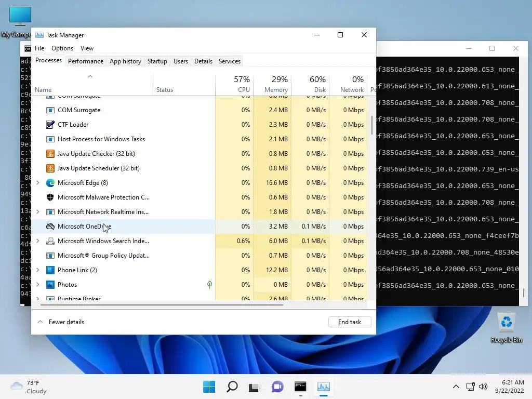Click the Name column sort arrow
532x399 pixels.
pos(90,76)
